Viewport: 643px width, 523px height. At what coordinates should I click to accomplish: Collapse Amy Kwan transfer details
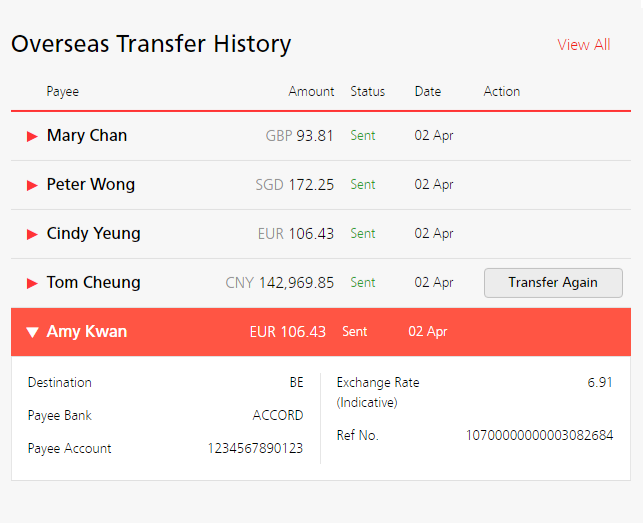[32, 332]
